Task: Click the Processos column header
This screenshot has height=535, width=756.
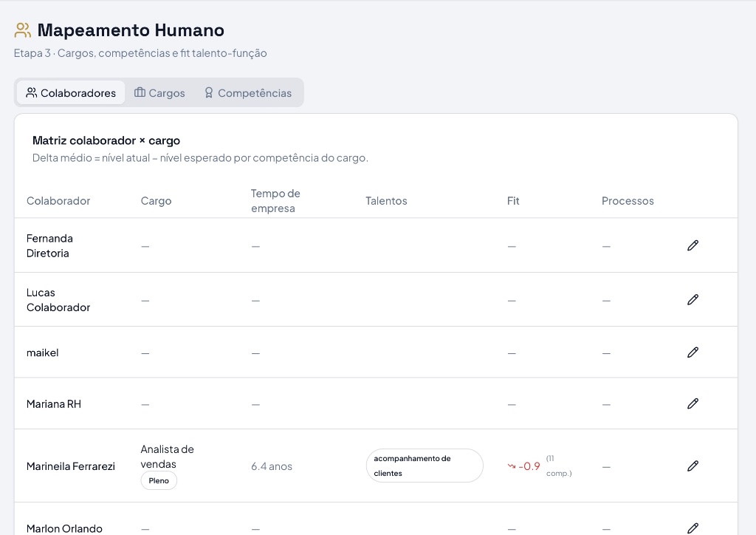Action: 628,201
